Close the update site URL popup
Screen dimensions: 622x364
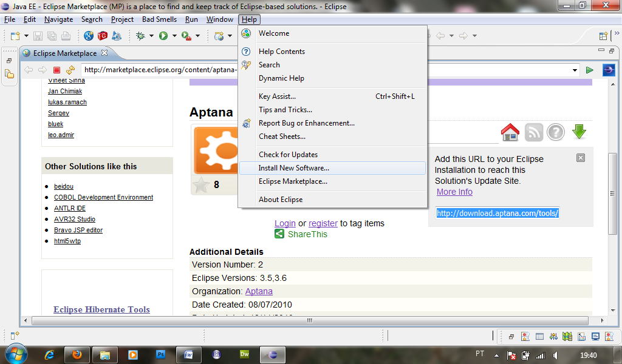click(580, 158)
